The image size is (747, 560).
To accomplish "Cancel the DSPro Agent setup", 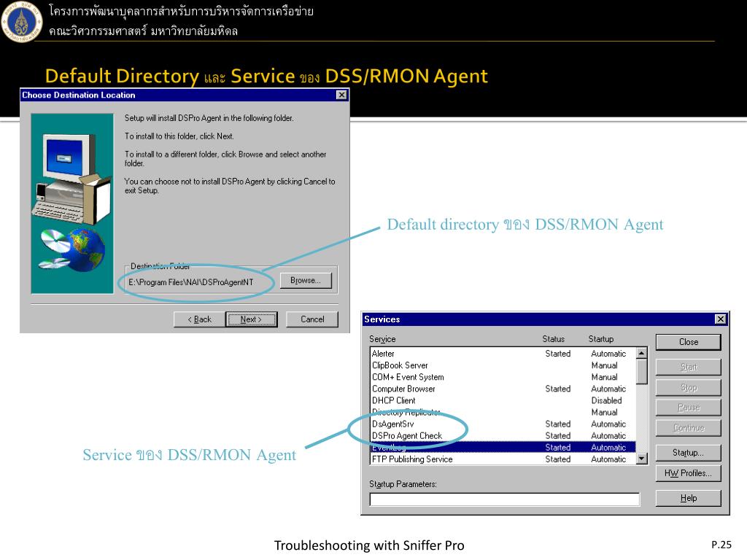I will [x=312, y=319].
